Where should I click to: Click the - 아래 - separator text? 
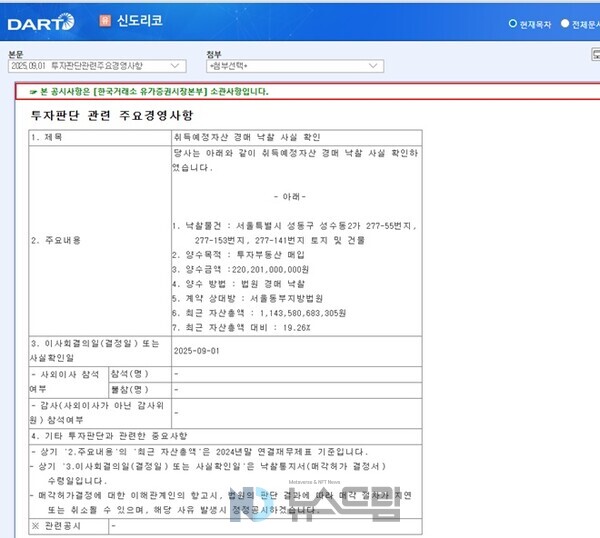(290, 197)
